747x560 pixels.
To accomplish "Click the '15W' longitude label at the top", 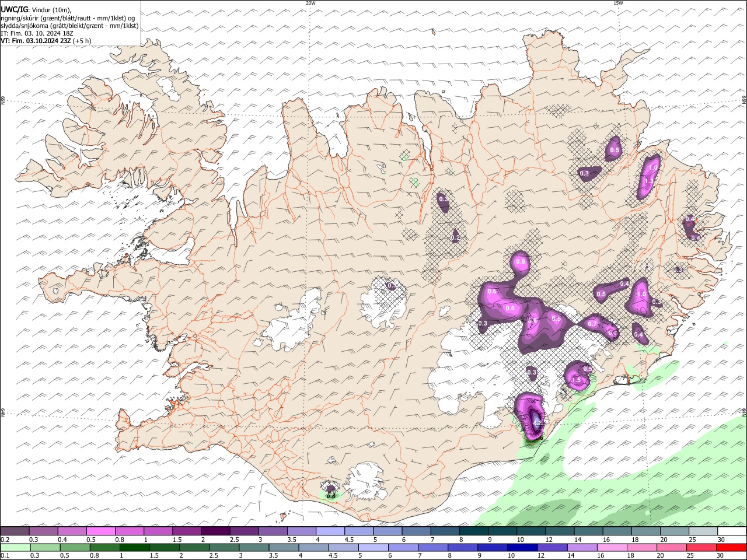I will point(618,3).
